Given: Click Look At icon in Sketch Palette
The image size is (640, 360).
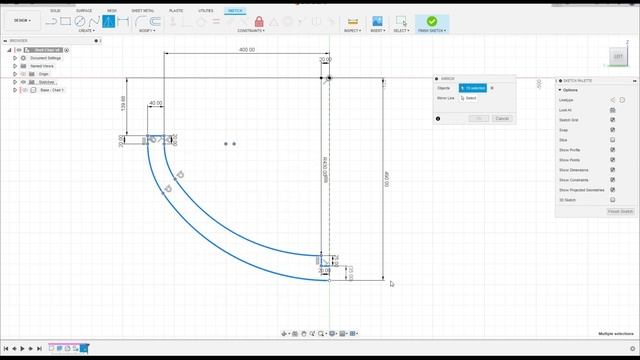Looking at the screenshot, I should click(613, 110).
